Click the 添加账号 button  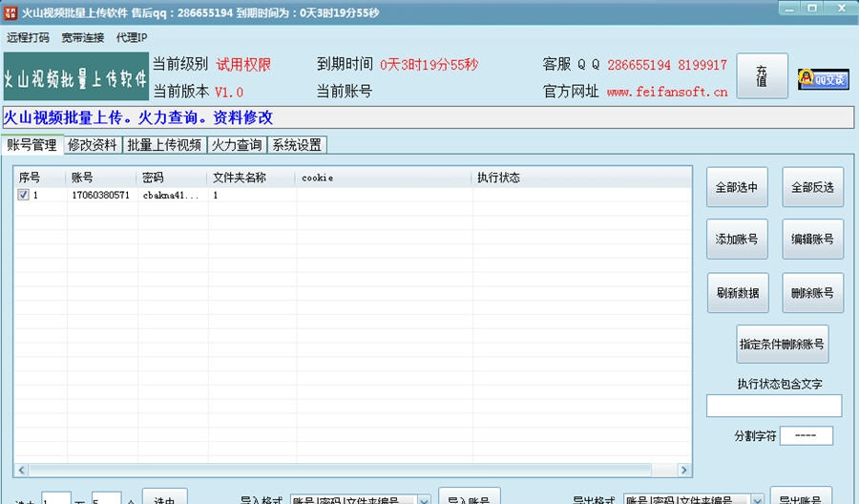tap(737, 240)
